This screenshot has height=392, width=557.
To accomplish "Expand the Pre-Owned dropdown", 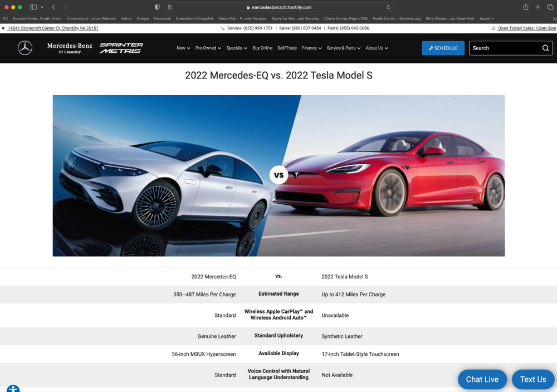I will (x=208, y=48).
